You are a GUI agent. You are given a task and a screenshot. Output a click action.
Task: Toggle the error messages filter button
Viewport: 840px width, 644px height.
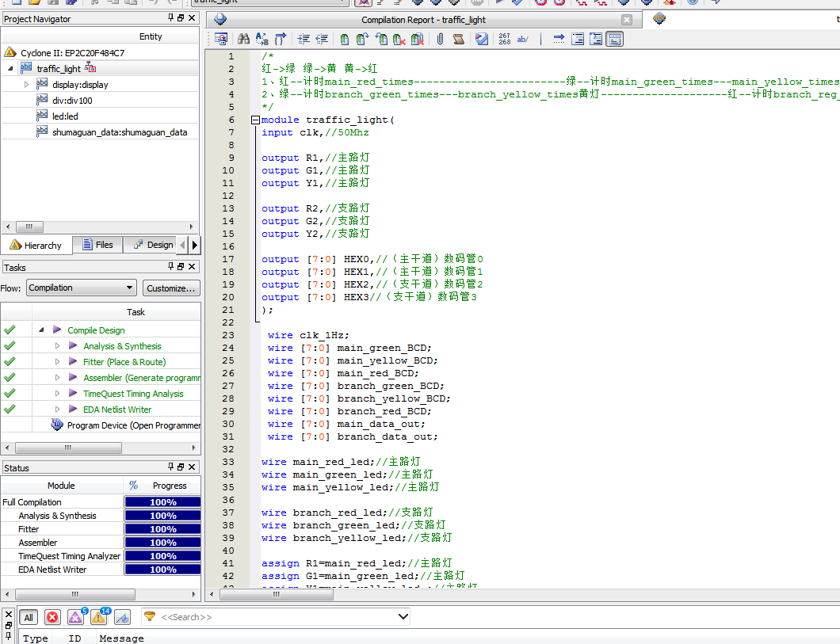click(52, 617)
